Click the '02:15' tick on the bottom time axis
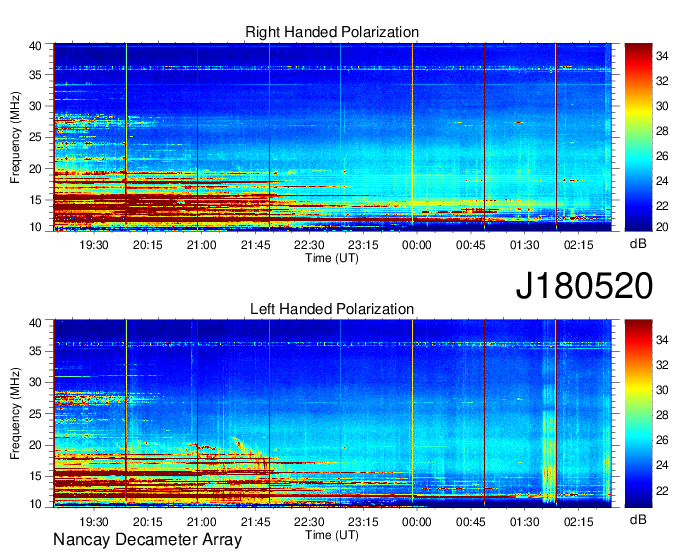The height and width of the screenshot is (552, 680). coord(578,522)
